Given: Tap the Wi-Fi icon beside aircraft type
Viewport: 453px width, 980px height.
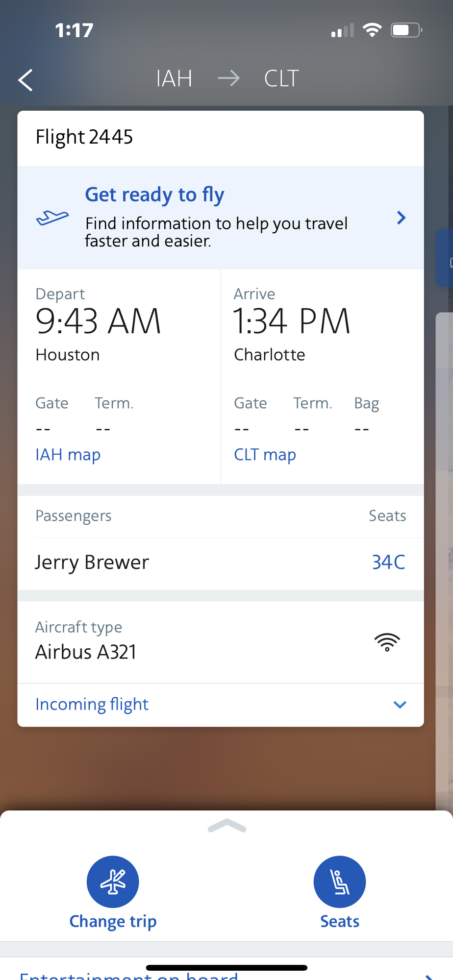Looking at the screenshot, I should coord(387,642).
